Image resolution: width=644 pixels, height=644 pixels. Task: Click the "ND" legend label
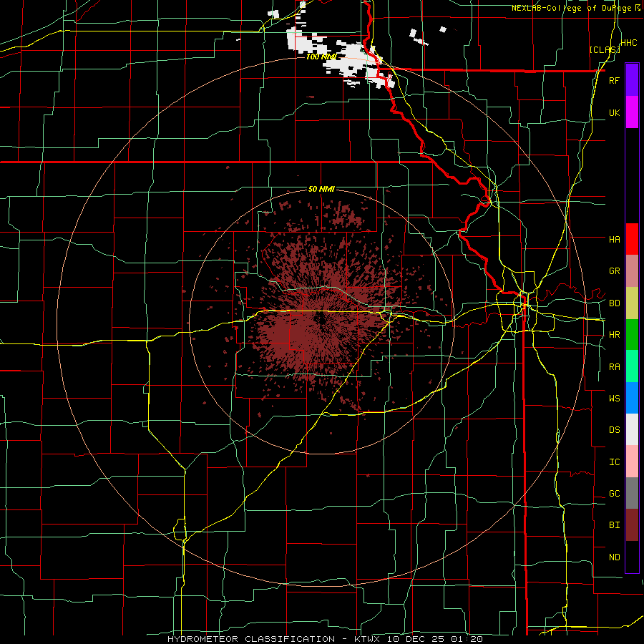[614, 557]
